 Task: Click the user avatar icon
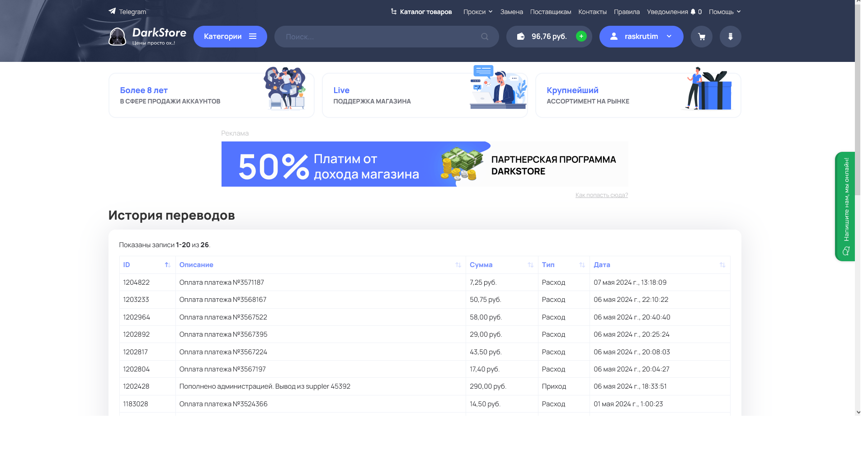point(614,36)
